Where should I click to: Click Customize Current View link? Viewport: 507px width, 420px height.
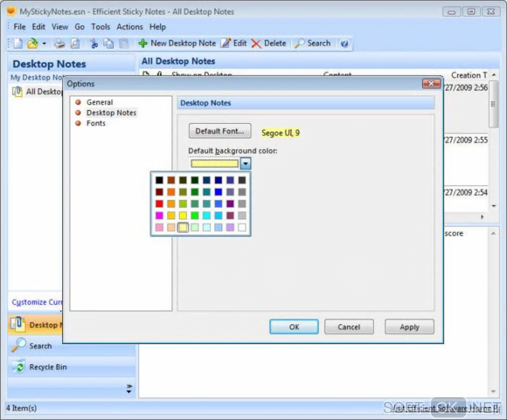pos(37,302)
